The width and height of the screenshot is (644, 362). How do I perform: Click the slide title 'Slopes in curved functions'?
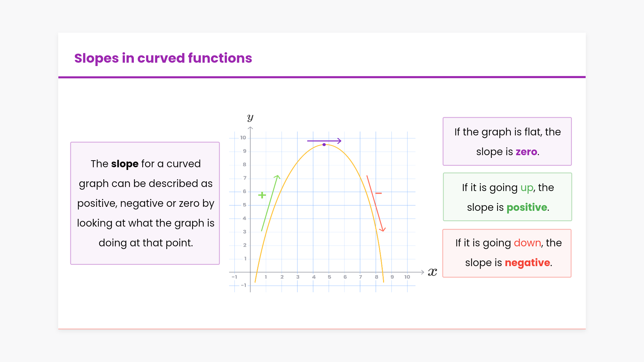point(163,58)
